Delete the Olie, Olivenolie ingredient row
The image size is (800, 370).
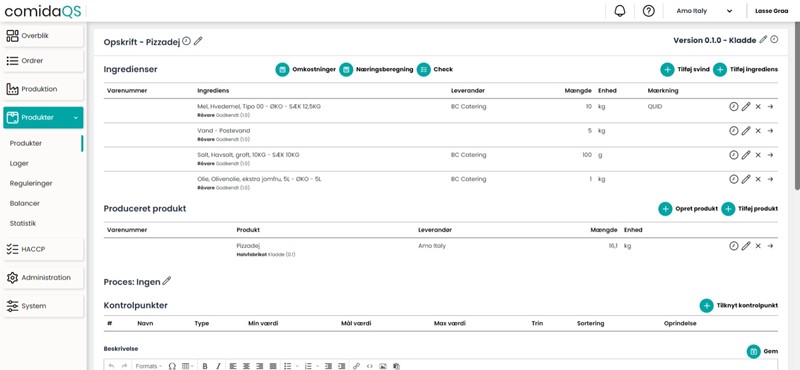(758, 179)
